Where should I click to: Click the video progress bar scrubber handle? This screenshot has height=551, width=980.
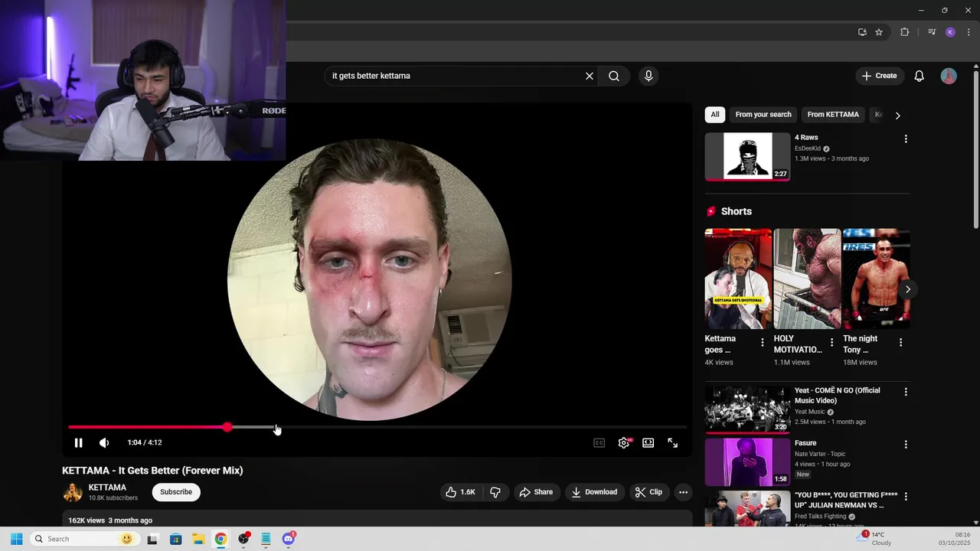227,427
